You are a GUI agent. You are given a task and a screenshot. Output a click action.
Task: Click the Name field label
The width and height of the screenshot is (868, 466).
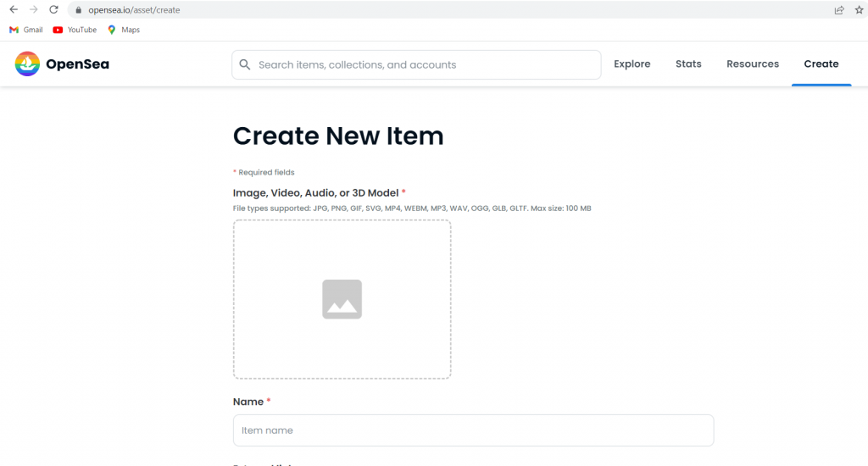coord(252,402)
